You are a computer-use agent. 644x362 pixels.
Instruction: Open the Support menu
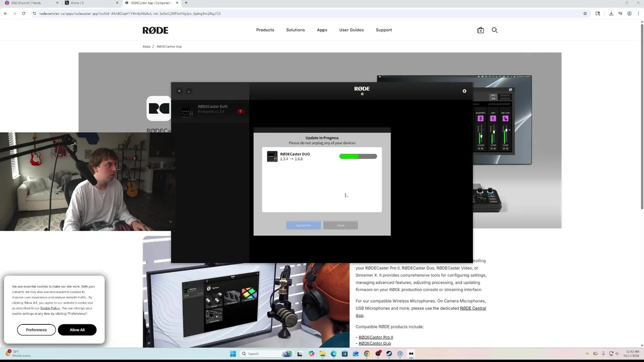(384, 30)
